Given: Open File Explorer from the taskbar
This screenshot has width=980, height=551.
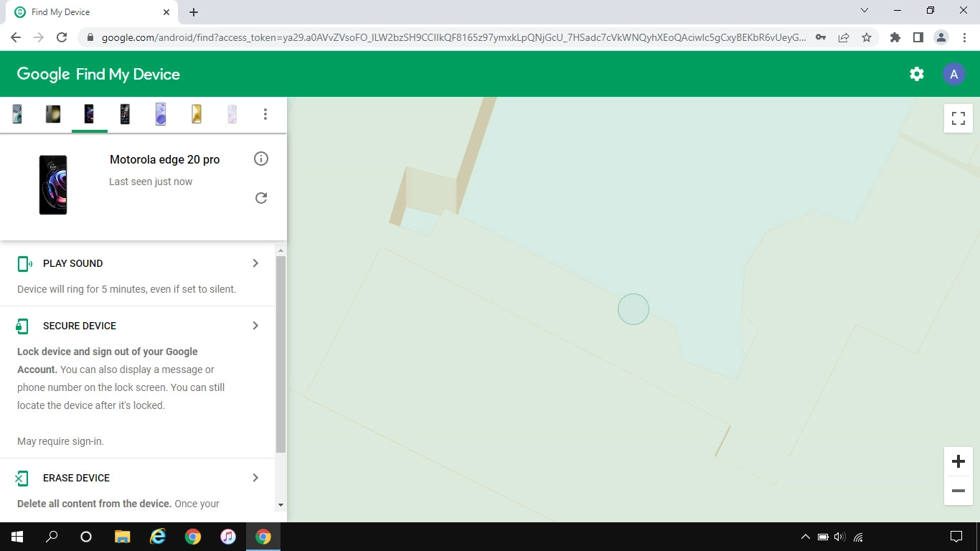Looking at the screenshot, I should [122, 537].
